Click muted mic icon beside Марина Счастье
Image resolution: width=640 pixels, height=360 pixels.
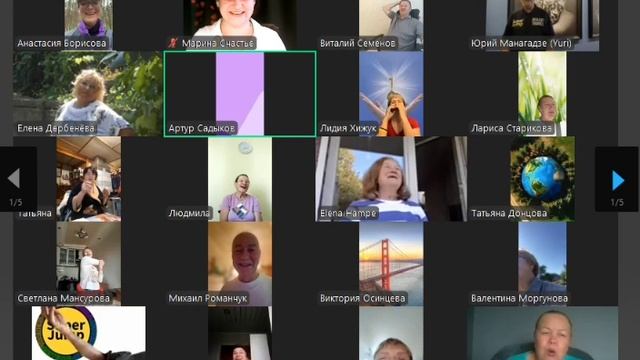pos(173,42)
